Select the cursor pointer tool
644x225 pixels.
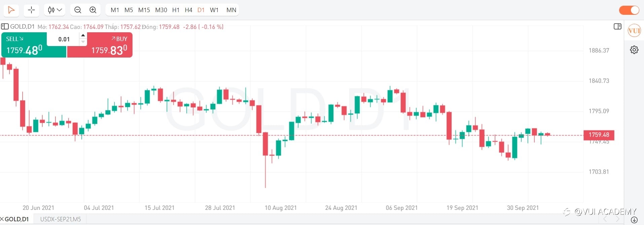11,10
